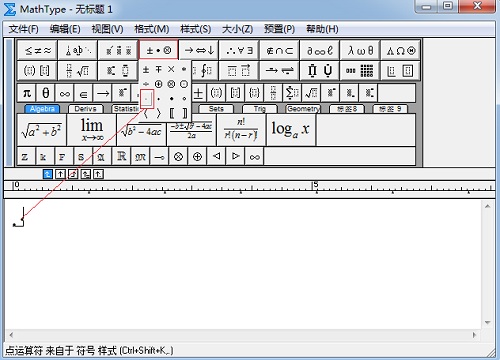
Task: Insert right double bracket from the popup
Action: click(x=184, y=114)
